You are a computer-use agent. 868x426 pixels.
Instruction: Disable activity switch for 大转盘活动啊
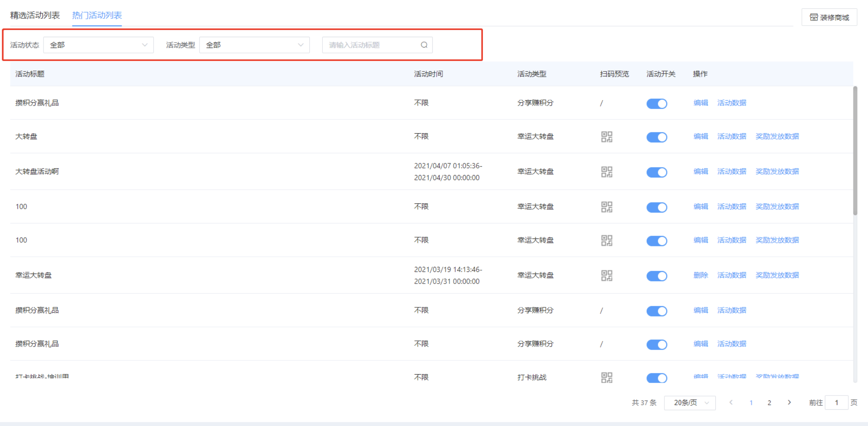656,172
